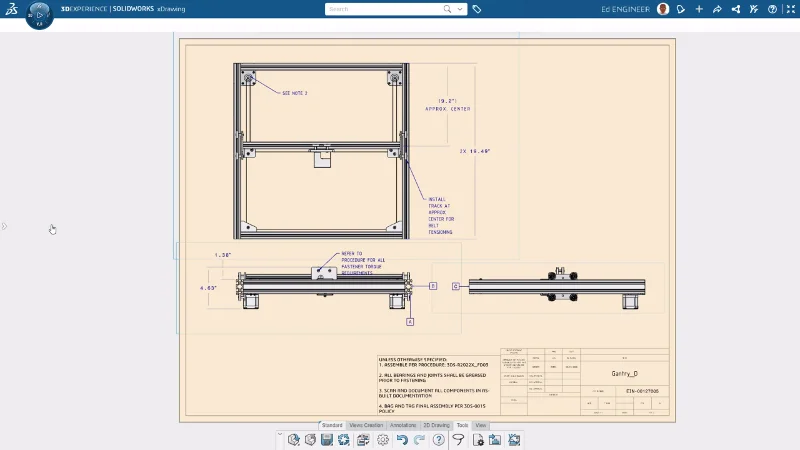Click the Undo arrow

(x=401, y=440)
